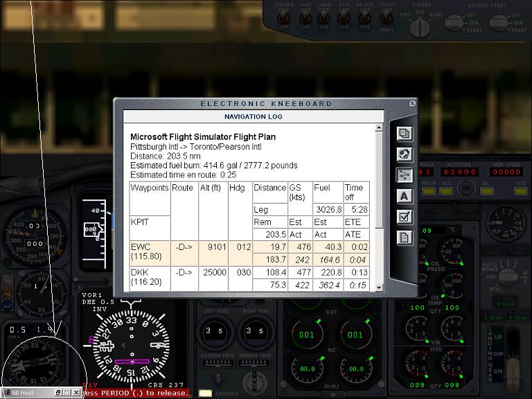Click the navigation log scrollbar thumb
The width and height of the screenshot is (532, 399).
(x=379, y=180)
